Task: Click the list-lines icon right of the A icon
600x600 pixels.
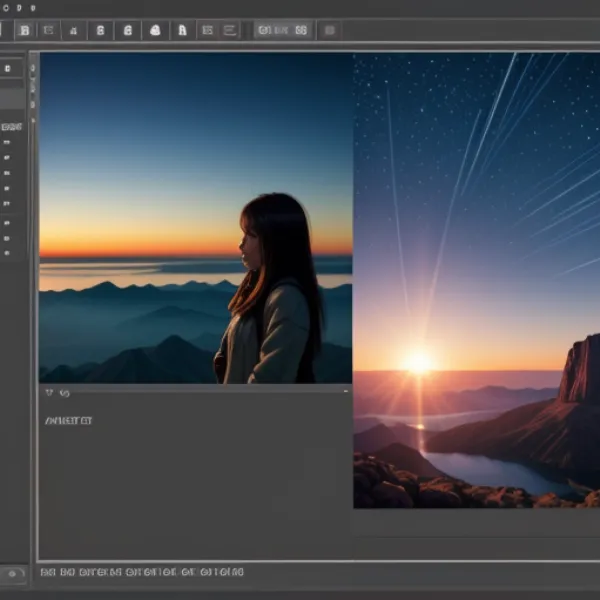Action: click(208, 30)
